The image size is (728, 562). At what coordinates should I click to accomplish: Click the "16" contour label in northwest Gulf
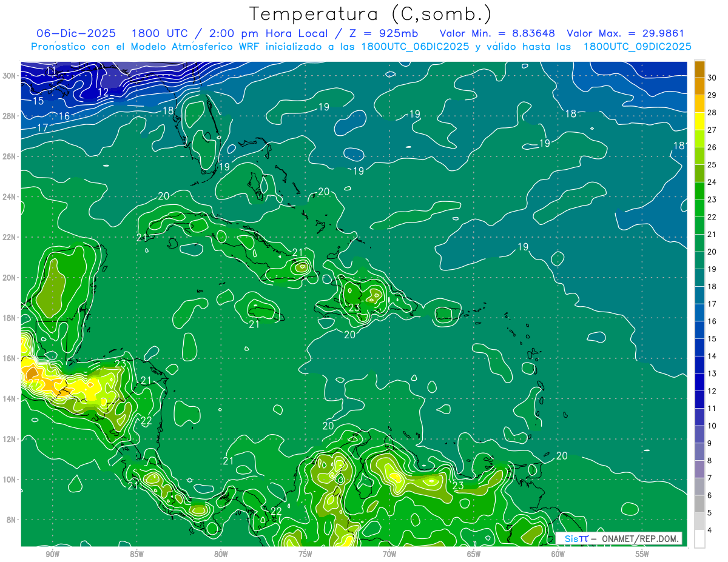point(64,116)
